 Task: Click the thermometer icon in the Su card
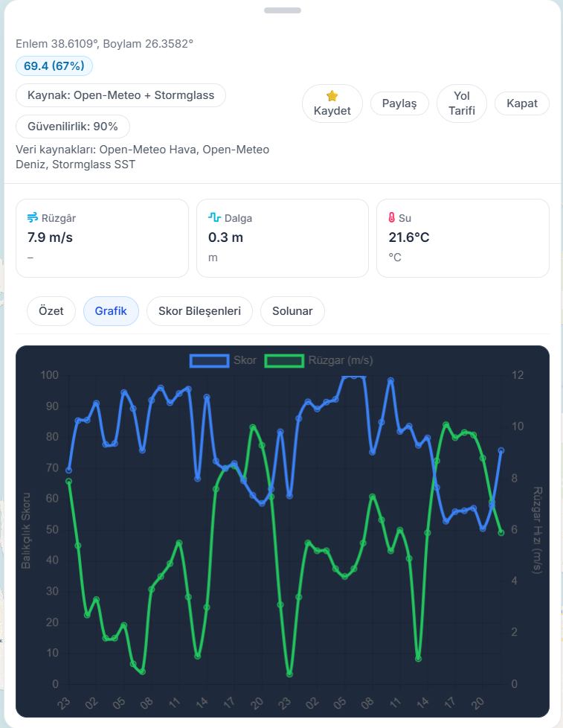click(392, 217)
